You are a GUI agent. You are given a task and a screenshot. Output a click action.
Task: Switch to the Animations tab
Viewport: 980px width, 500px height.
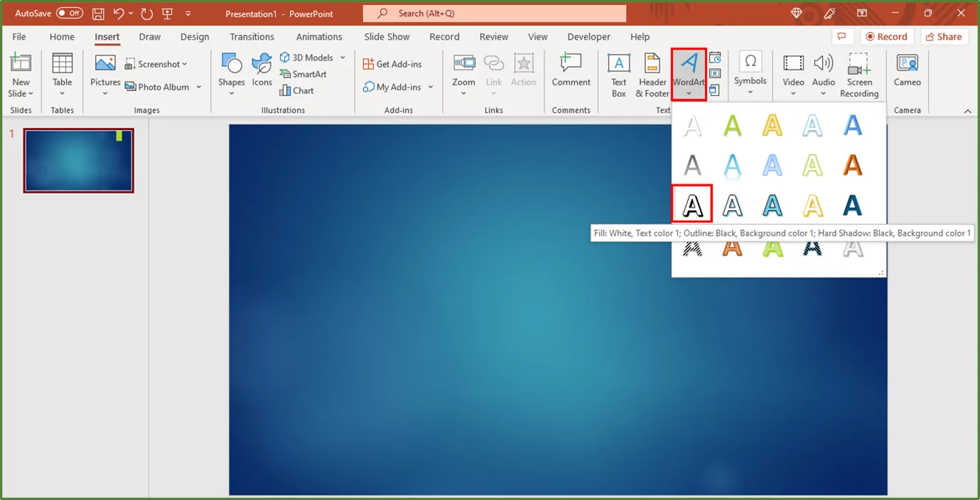pyautogui.click(x=319, y=36)
